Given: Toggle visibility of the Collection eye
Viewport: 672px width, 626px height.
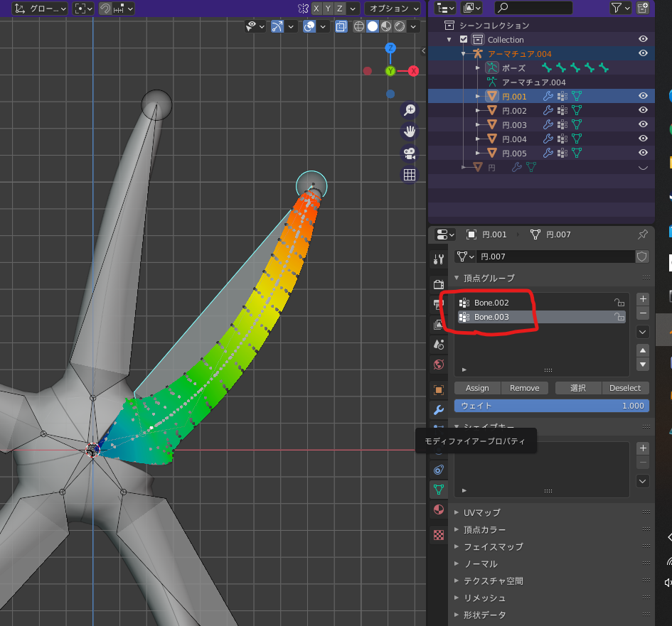Looking at the screenshot, I should click(x=643, y=39).
